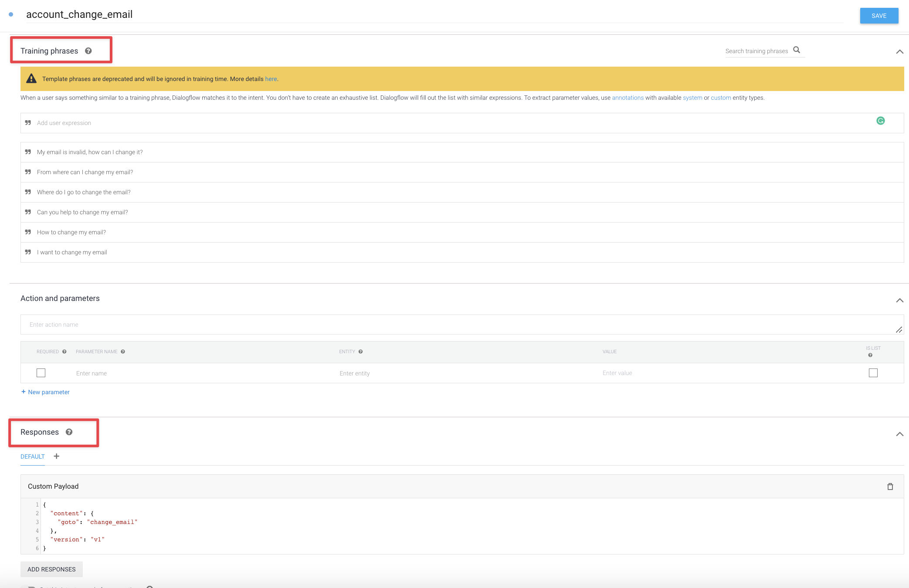Click the Enter action name field
909x588 pixels.
(462, 324)
